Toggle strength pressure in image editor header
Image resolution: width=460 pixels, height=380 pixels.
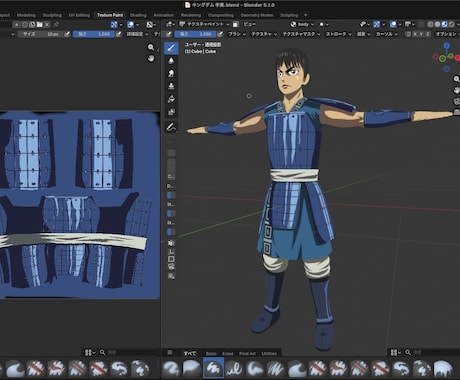click(119, 34)
